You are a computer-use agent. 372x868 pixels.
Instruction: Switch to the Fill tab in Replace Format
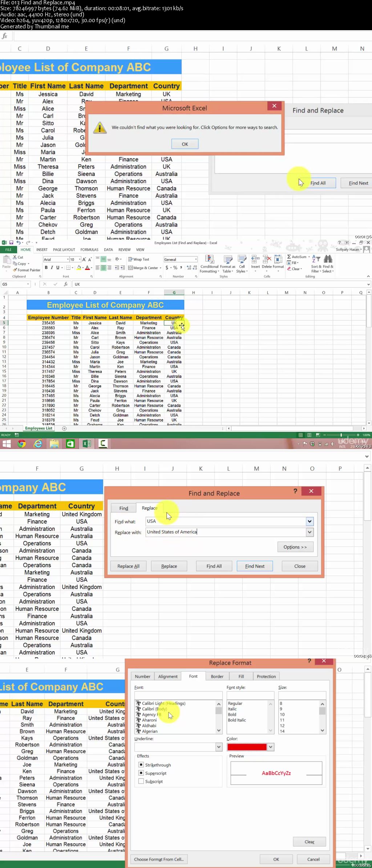241,676
